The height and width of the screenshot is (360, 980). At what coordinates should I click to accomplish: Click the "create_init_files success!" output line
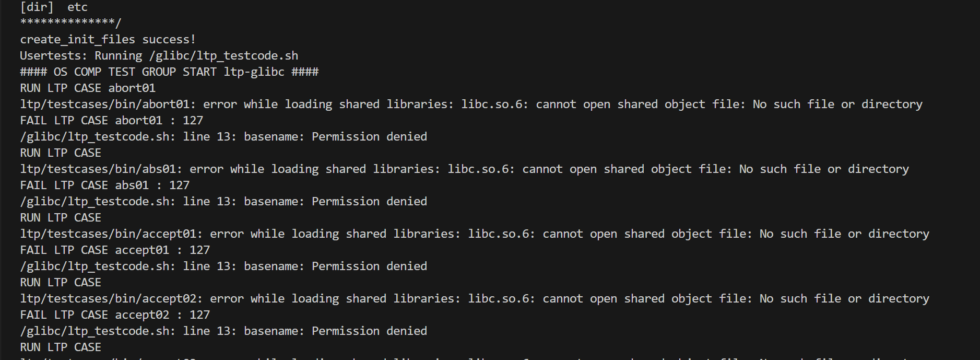[x=108, y=40]
